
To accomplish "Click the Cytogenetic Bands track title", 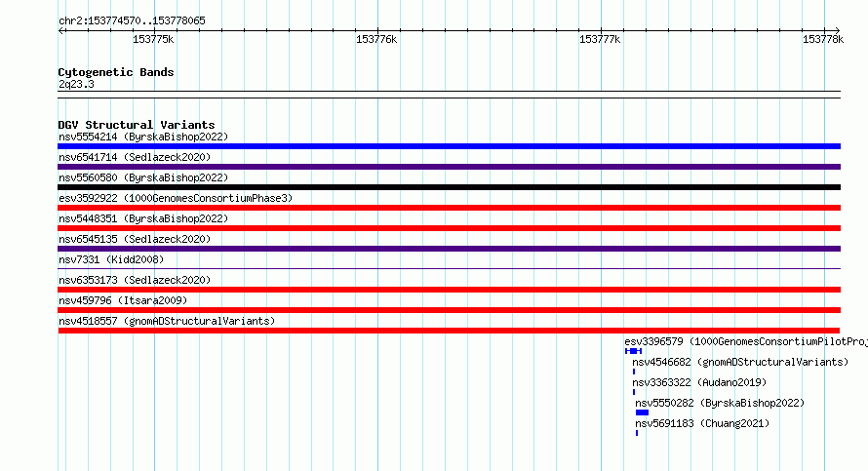I will pos(116,72).
